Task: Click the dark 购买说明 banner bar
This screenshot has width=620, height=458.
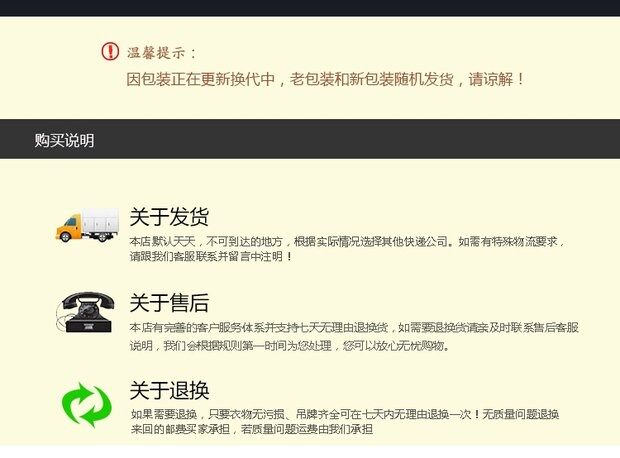Action: (310, 139)
